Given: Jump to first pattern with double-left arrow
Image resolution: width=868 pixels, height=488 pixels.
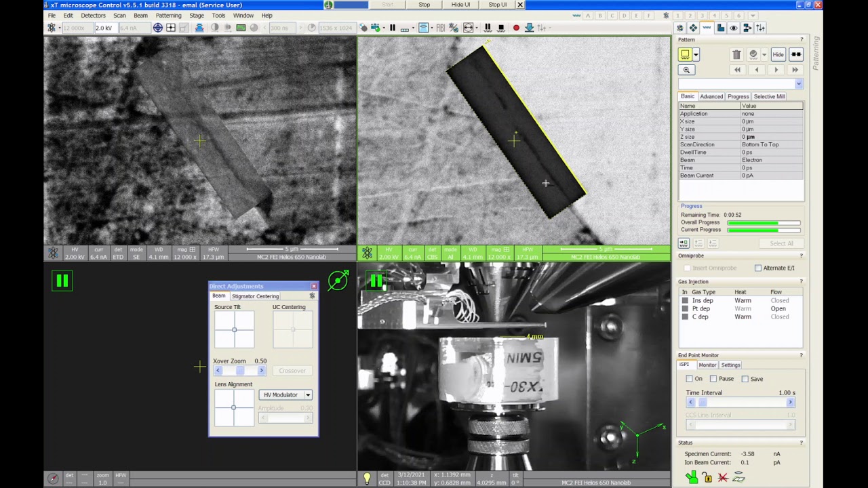Looking at the screenshot, I should pyautogui.click(x=737, y=70).
